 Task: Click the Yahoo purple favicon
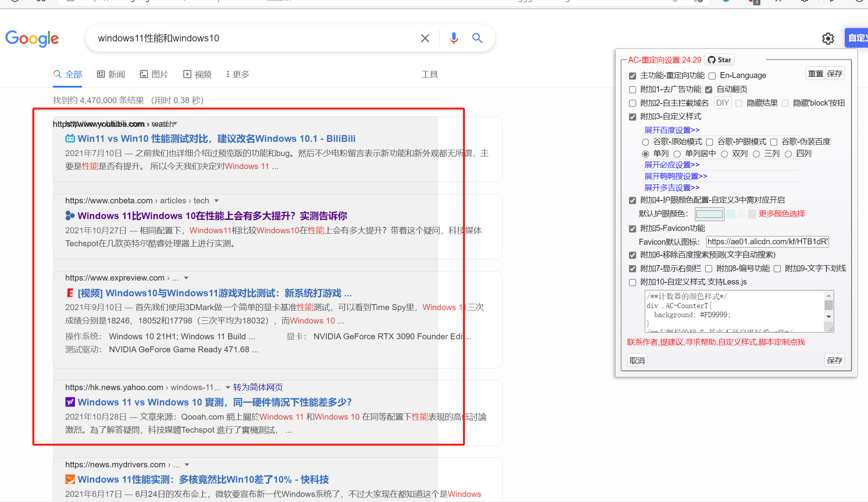[x=70, y=402]
